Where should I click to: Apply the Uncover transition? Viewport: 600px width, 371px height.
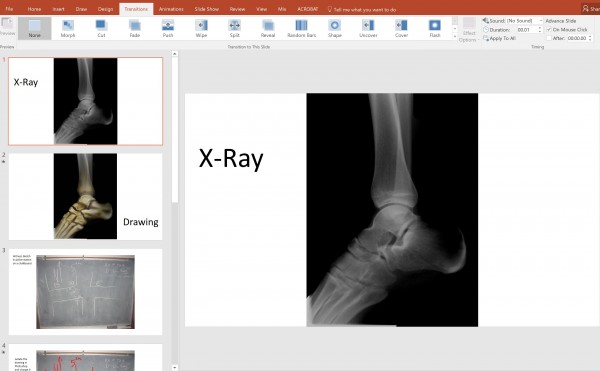(x=368, y=28)
